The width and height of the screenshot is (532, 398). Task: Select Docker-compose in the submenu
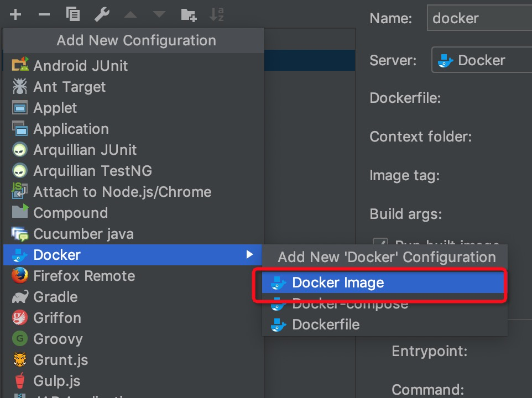tap(350, 303)
